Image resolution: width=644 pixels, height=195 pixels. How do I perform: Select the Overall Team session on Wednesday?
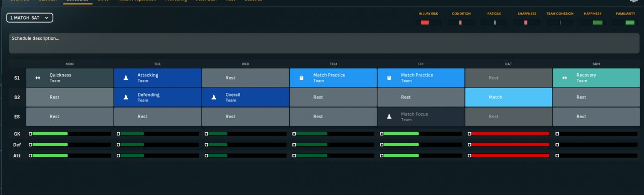point(246,97)
